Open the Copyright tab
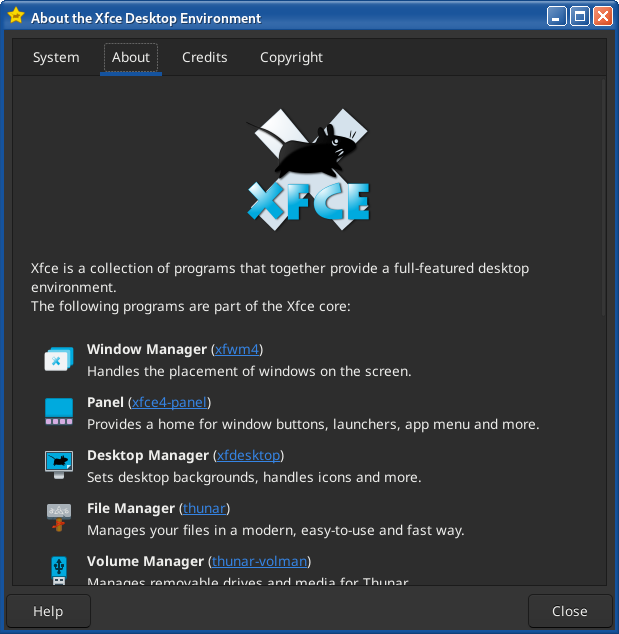Screen dimensions: 619x634 [292, 57]
